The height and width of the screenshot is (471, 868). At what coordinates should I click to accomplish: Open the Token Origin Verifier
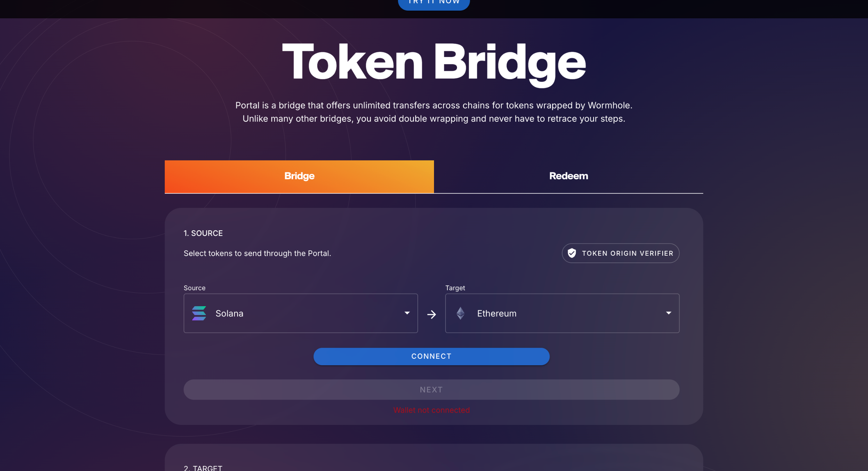point(620,253)
